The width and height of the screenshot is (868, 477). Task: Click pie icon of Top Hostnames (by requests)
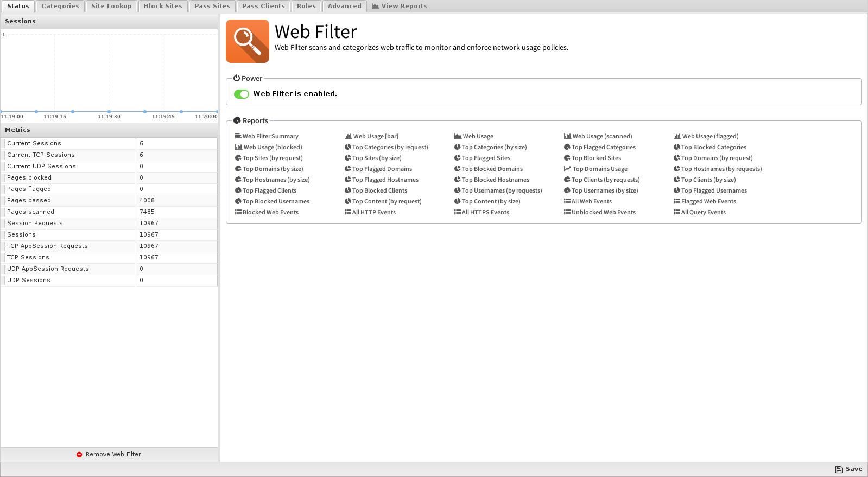[676, 169]
